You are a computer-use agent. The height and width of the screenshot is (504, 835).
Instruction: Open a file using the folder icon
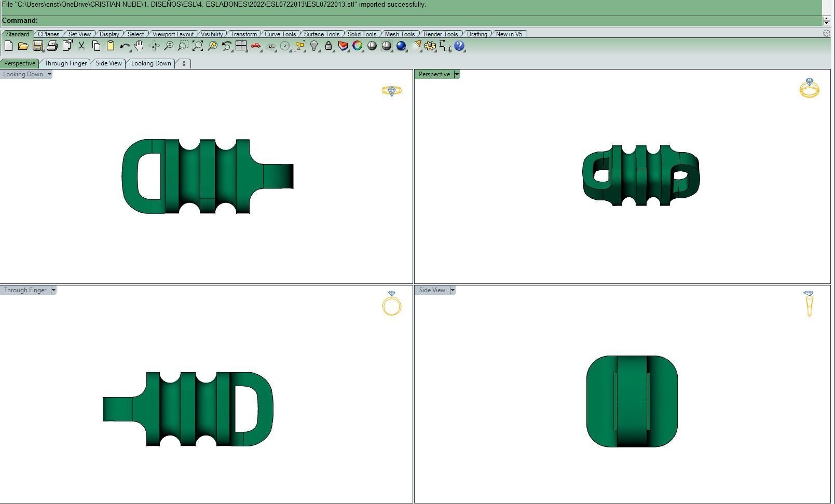[x=23, y=46]
